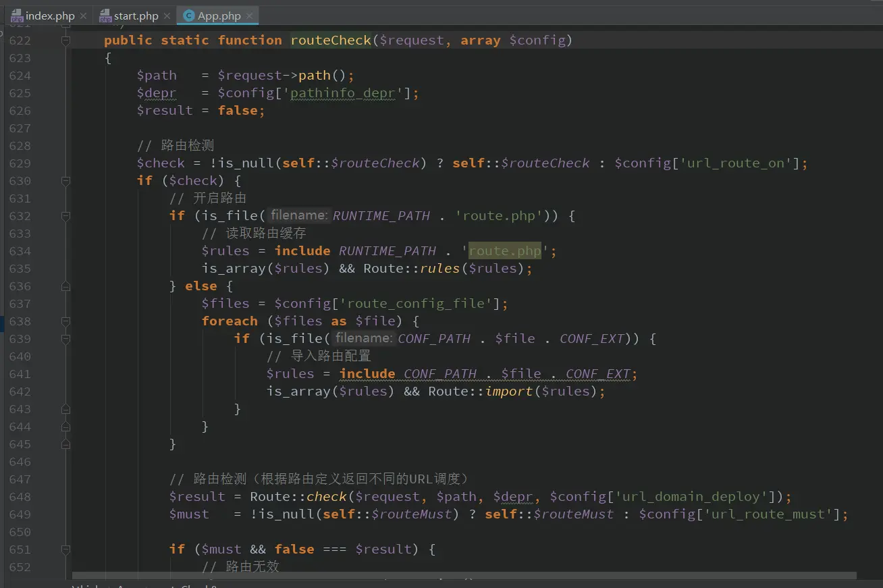The height and width of the screenshot is (588, 883).
Task: Click 'url_domain_deploy' string on line 648
Action: point(691,497)
